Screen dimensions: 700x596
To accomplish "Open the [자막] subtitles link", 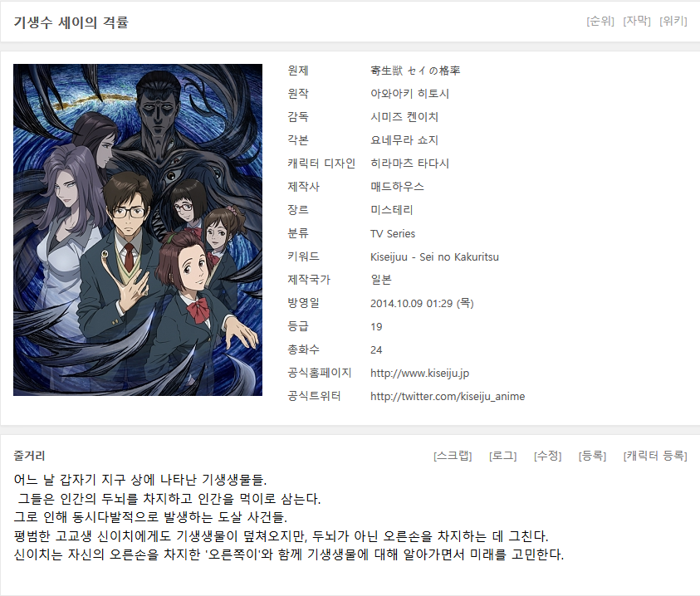I will coord(637,21).
